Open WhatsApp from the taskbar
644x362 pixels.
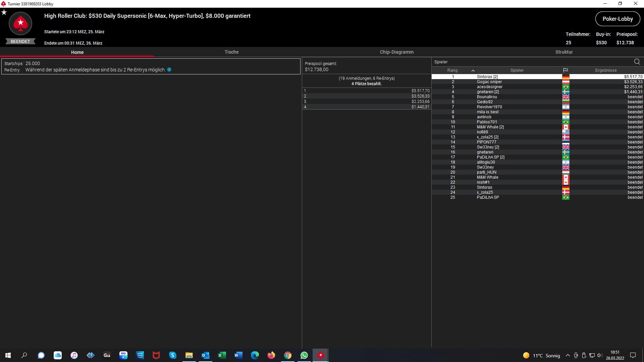pos(304,355)
